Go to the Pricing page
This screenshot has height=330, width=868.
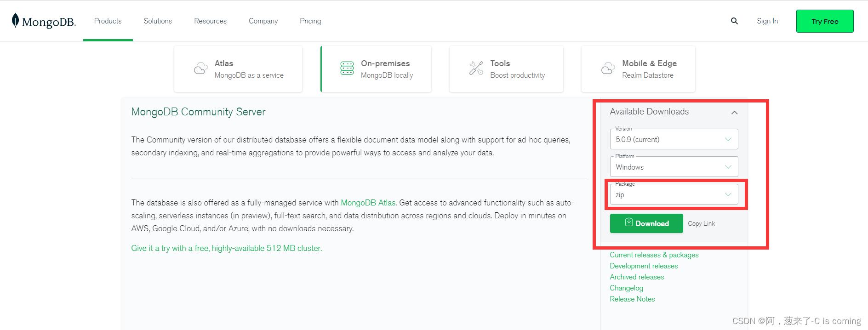coord(310,21)
